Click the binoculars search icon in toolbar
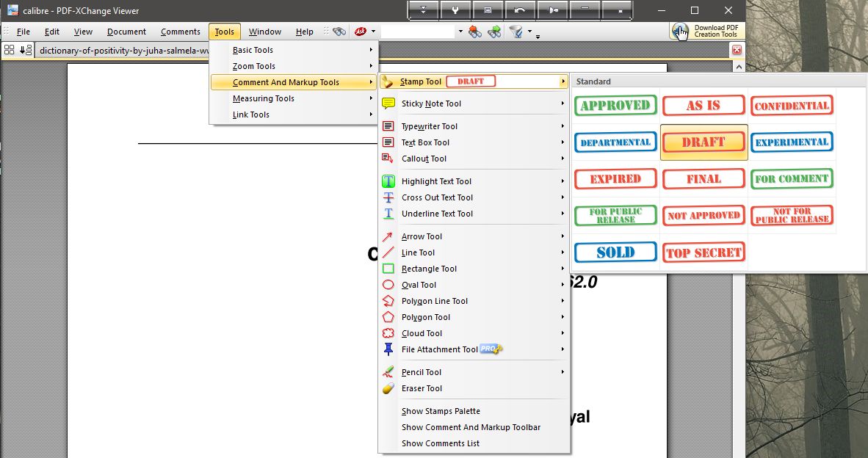The width and height of the screenshot is (868, 458). coord(339,32)
